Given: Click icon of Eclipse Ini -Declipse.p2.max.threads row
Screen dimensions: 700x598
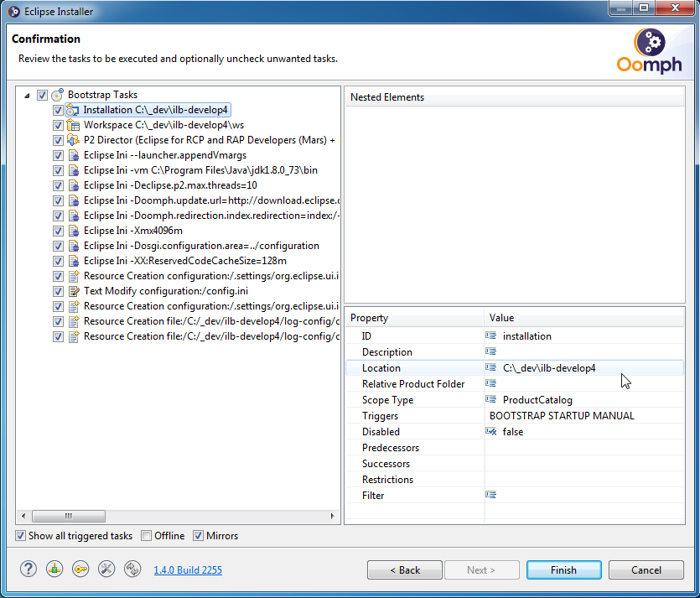Looking at the screenshot, I should tap(74, 185).
